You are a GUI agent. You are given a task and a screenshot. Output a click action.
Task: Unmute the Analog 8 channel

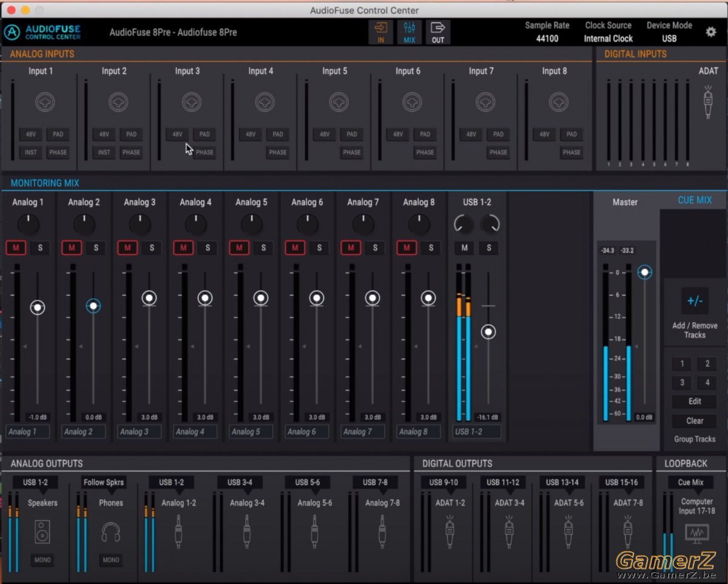406,248
